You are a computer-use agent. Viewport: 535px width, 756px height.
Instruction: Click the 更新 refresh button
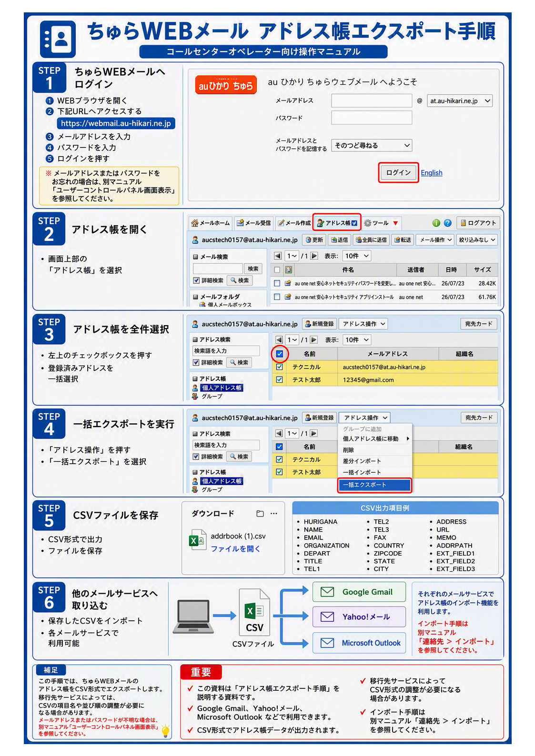click(x=314, y=240)
